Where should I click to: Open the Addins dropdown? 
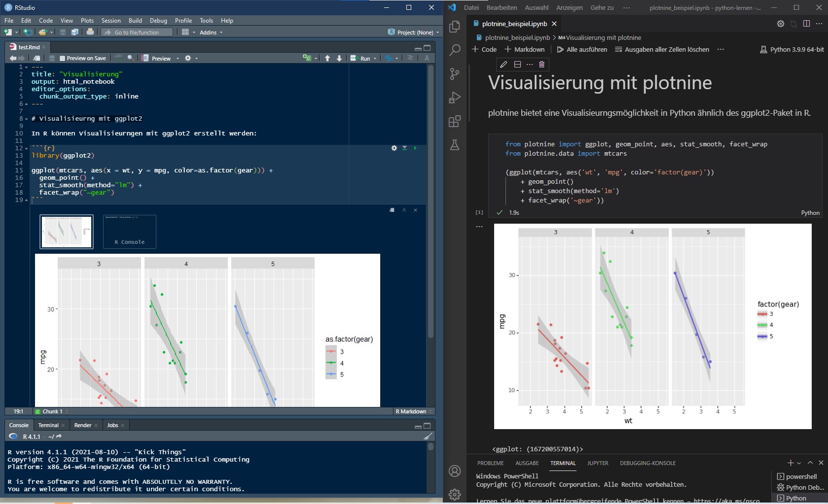point(211,33)
